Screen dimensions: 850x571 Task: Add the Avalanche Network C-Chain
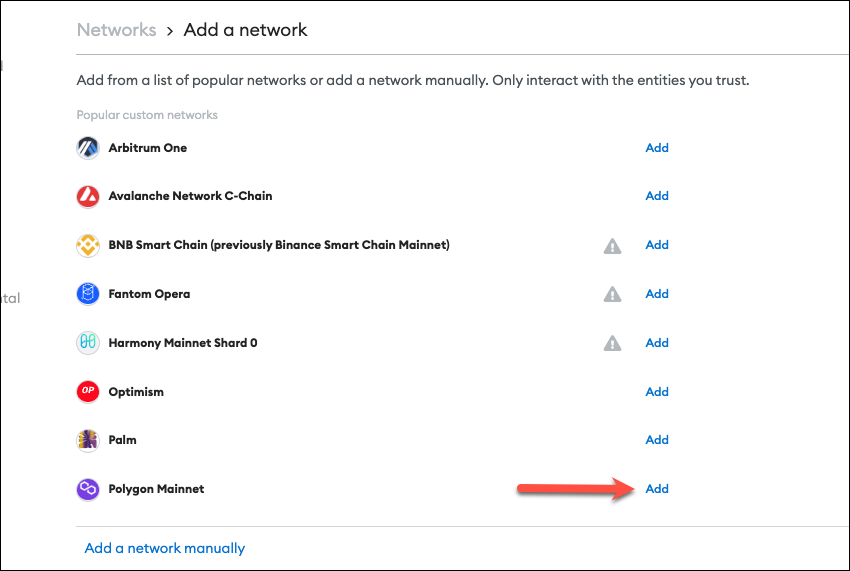pos(657,196)
